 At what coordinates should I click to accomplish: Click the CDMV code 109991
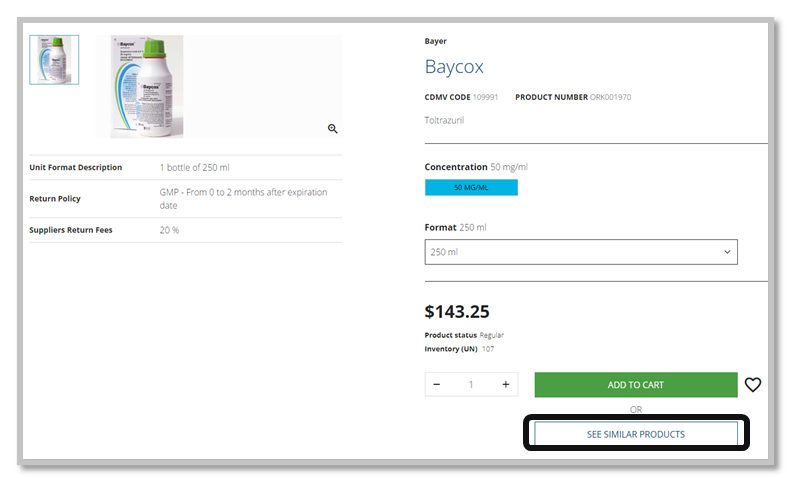(485, 97)
